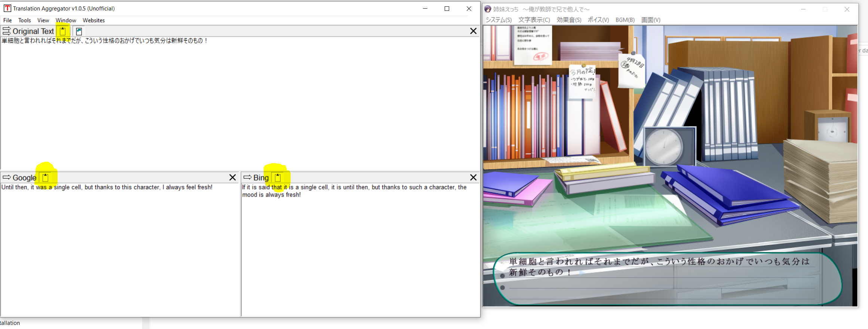Close the Google translation panel

(233, 177)
